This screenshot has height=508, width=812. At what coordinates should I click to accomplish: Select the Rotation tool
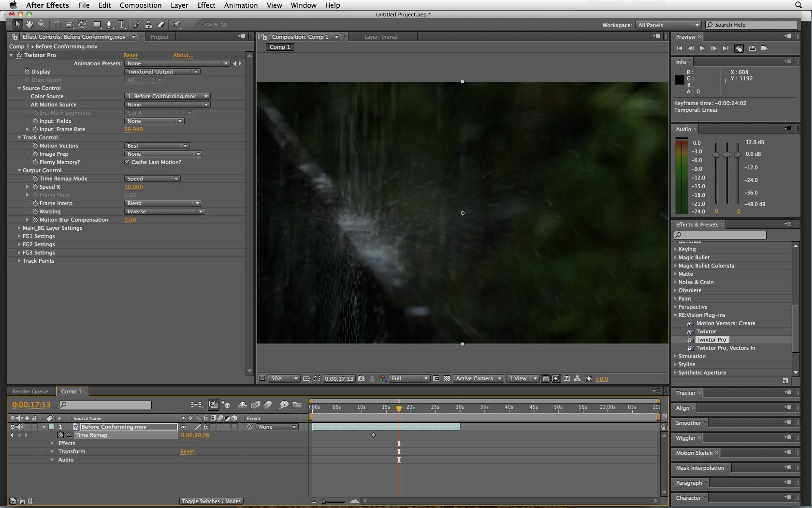[58, 24]
